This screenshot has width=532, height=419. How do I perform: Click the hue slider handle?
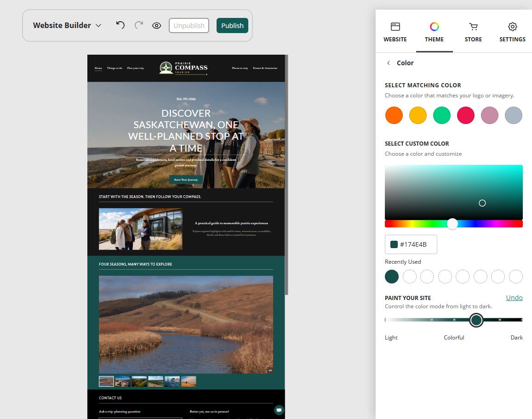click(x=452, y=224)
